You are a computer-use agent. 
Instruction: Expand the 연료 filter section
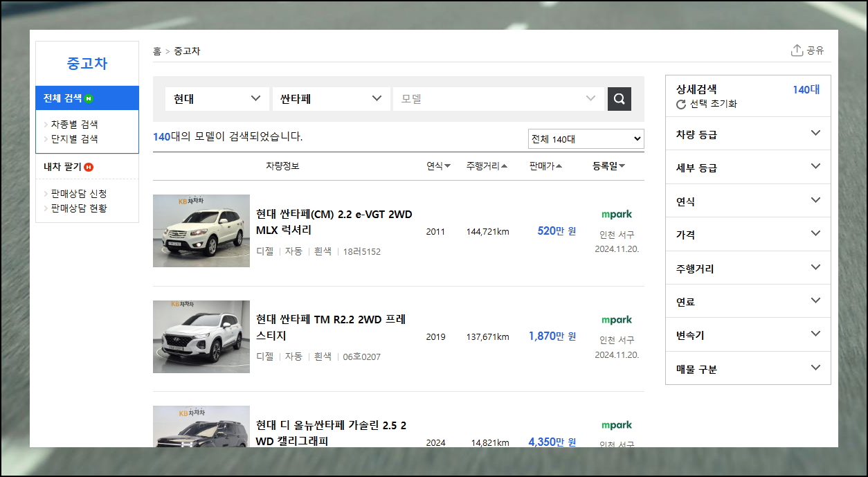point(748,301)
